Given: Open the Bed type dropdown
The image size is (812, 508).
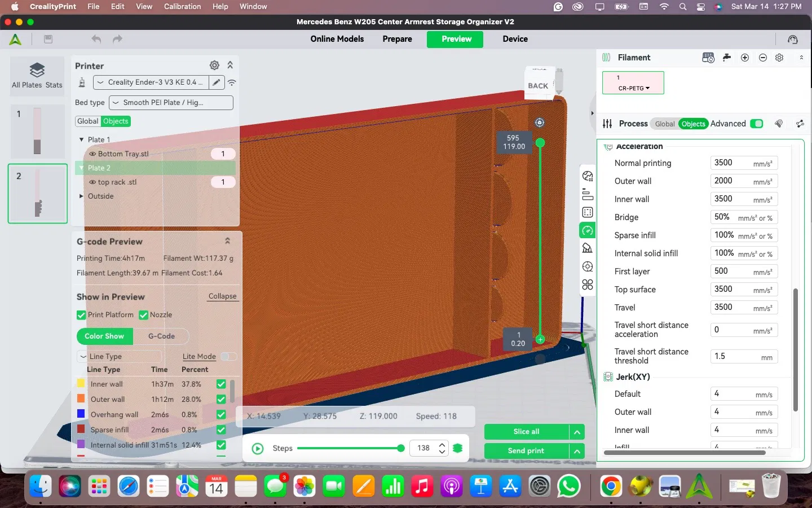Looking at the screenshot, I should 171,103.
